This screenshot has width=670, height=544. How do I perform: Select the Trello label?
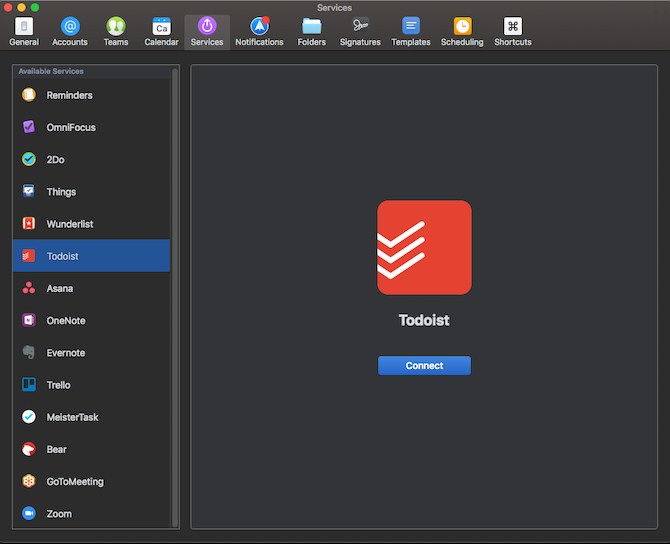59,385
